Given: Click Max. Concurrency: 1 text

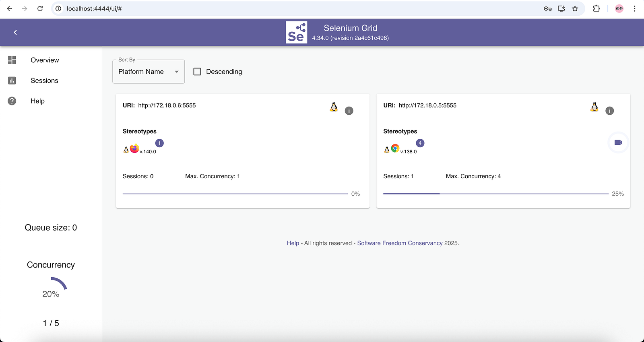Looking at the screenshot, I should pos(213,176).
